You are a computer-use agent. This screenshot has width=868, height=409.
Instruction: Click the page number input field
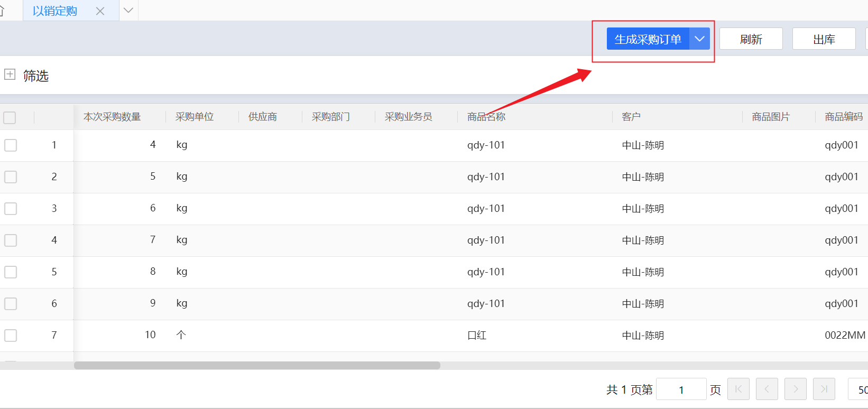[x=681, y=389]
